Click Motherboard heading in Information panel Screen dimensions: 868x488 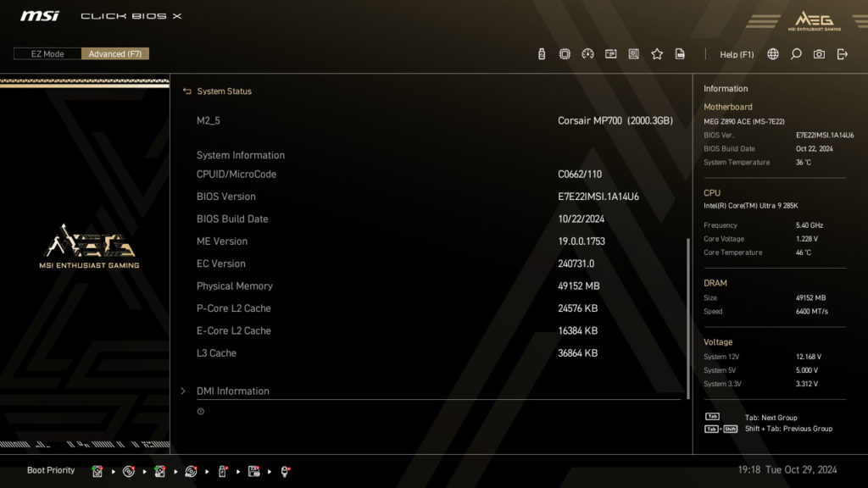point(728,107)
